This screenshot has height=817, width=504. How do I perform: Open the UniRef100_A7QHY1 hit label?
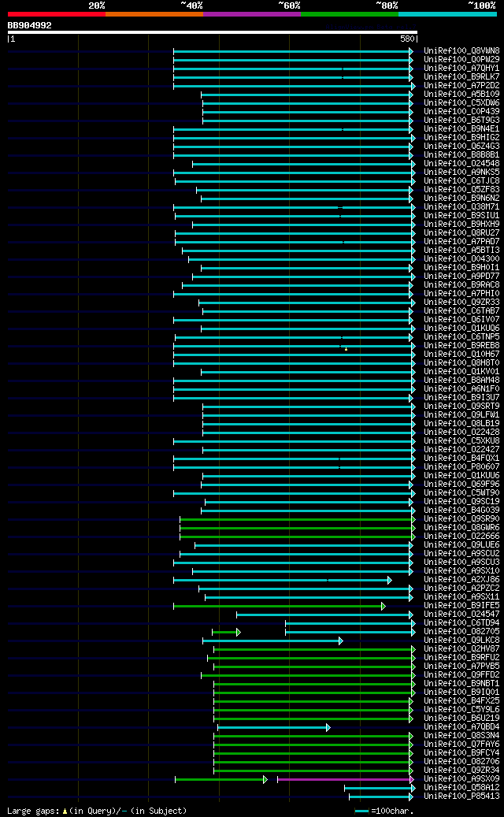(x=461, y=69)
